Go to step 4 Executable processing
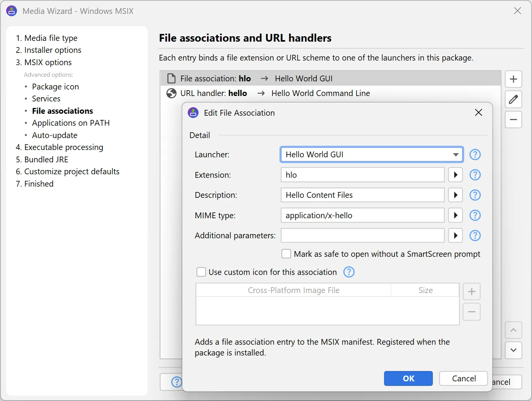 59,147
